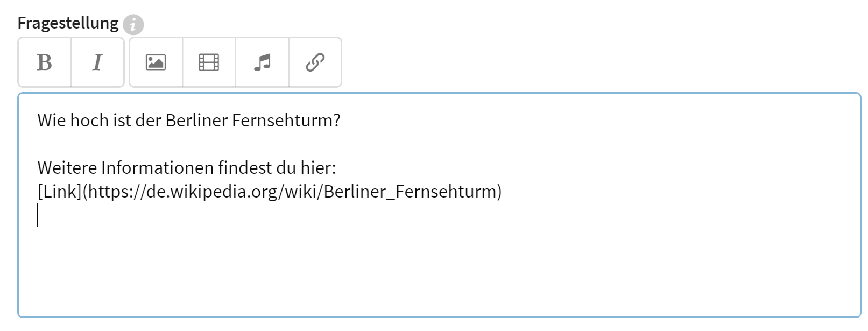Screen dimensions: 868x331
Task: Click the word "Berliner" in the first line
Action: coord(197,120)
